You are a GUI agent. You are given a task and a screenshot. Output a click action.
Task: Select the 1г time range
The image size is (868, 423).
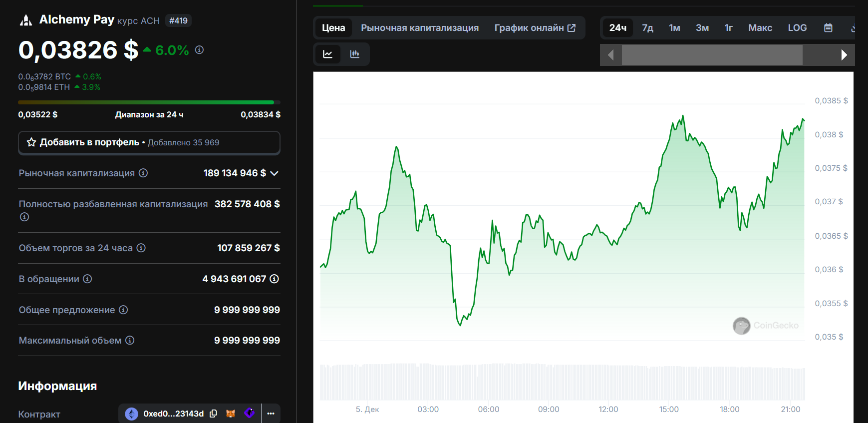[x=729, y=28]
